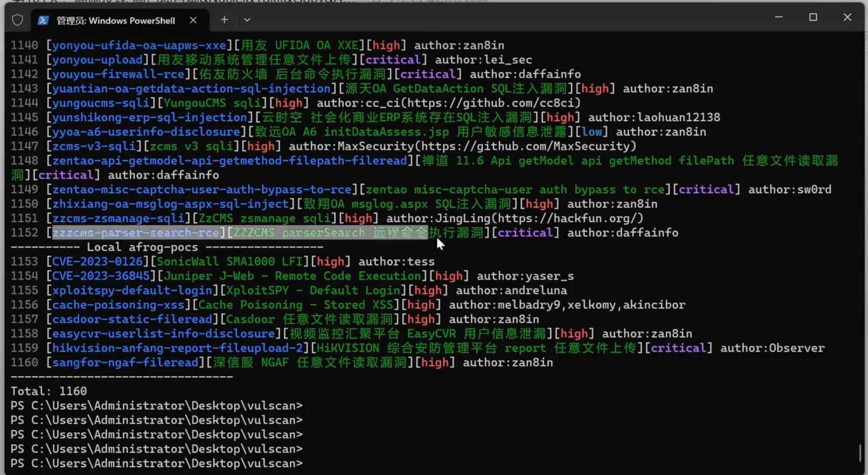Screen dimensions: 868x475
Task: Click the administrator shield icon in title bar
Action: [x=17, y=20]
